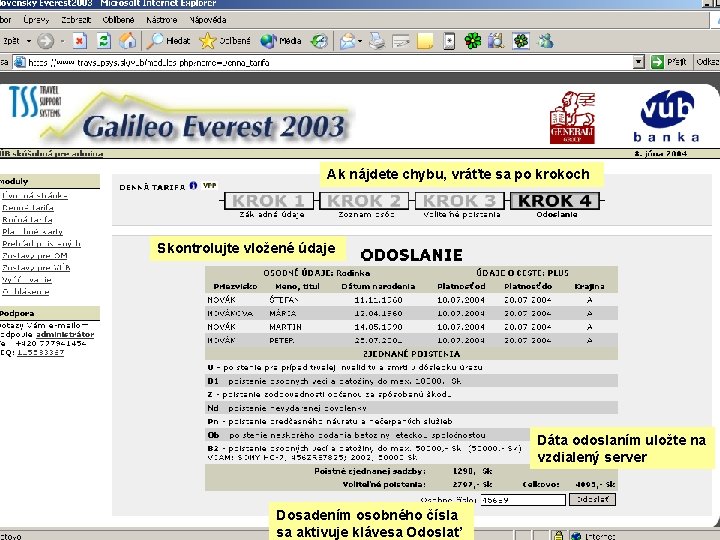Open Search pane via Hledat
The width and height of the screenshot is (720, 540).
point(168,41)
